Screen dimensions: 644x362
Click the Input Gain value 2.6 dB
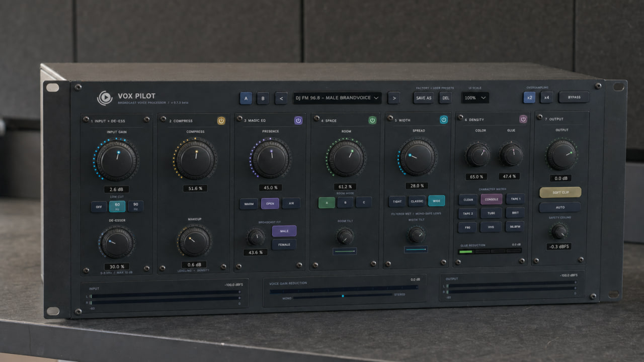[116, 190]
